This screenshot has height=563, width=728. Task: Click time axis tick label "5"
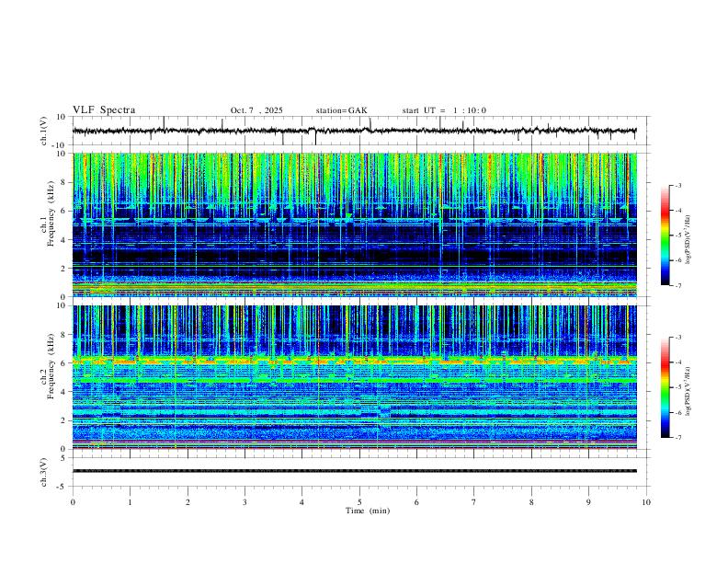(x=359, y=502)
